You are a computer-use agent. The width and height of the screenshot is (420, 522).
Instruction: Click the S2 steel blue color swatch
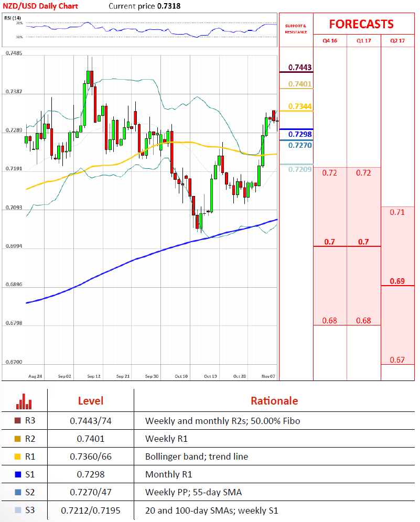point(18,492)
